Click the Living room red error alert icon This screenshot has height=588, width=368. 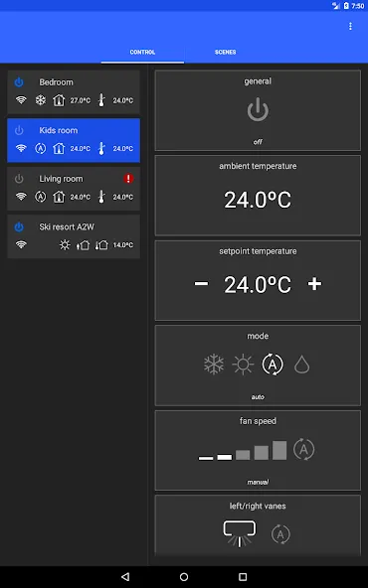point(128,179)
